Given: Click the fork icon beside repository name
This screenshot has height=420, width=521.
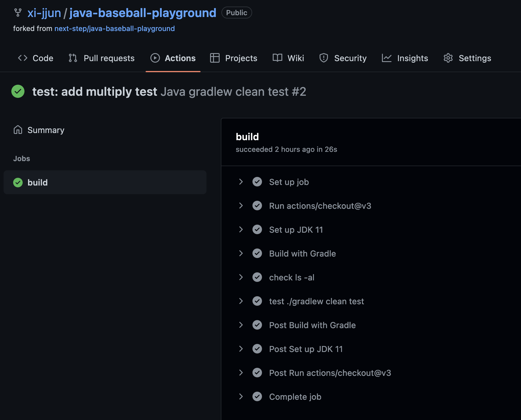Looking at the screenshot, I should (x=18, y=13).
